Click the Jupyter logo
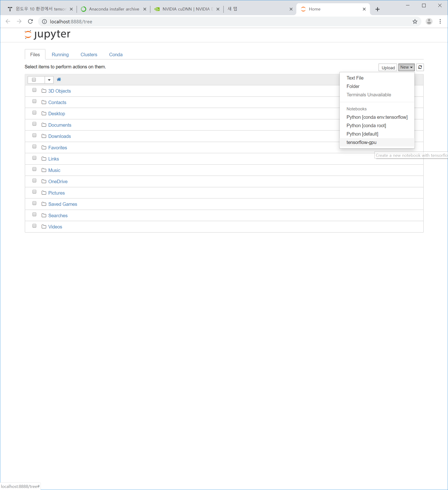The image size is (448, 490). pos(47,34)
